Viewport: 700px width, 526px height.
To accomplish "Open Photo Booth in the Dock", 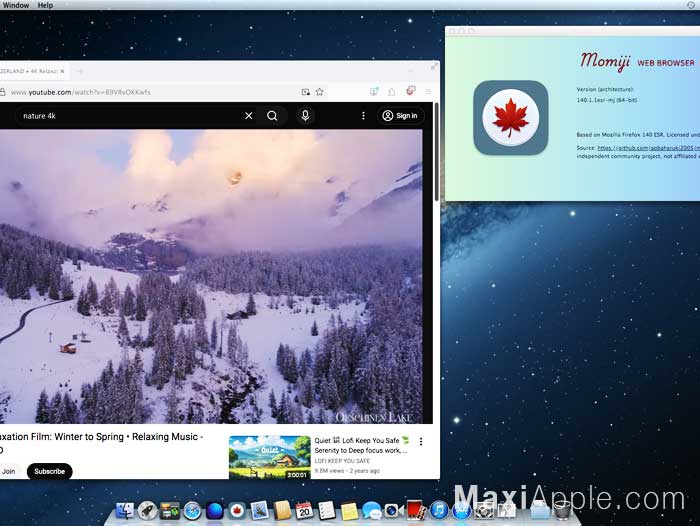I will [416, 510].
